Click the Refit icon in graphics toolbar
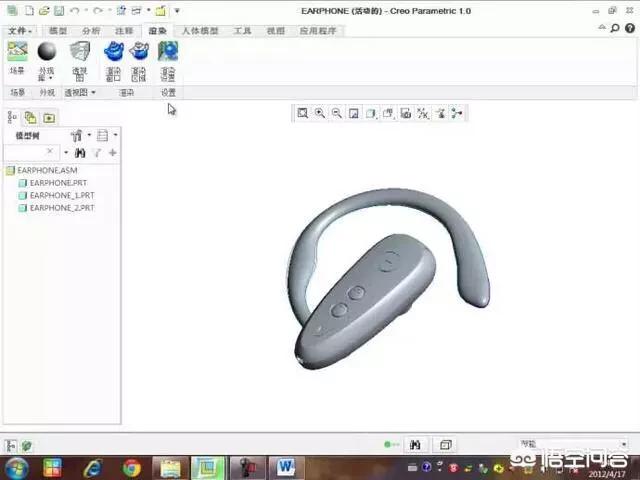This screenshot has height=480, width=640. (303, 114)
